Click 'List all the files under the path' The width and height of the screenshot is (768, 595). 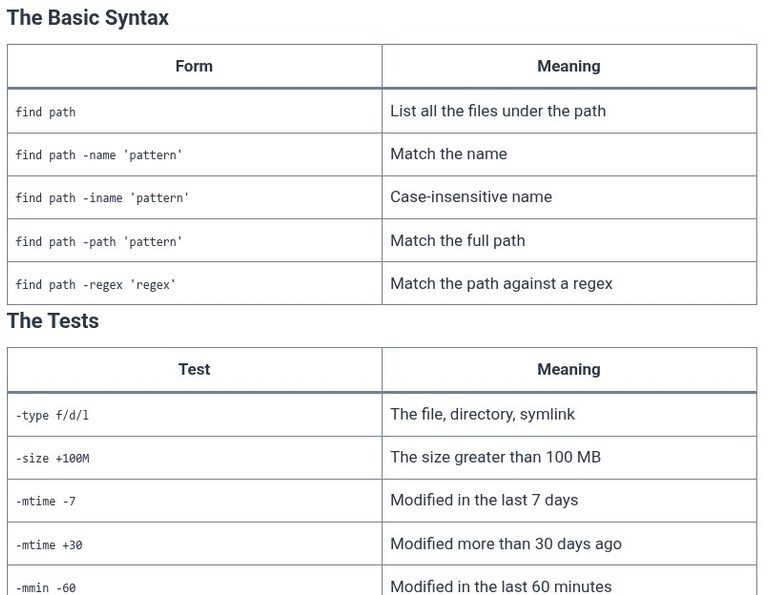click(498, 111)
